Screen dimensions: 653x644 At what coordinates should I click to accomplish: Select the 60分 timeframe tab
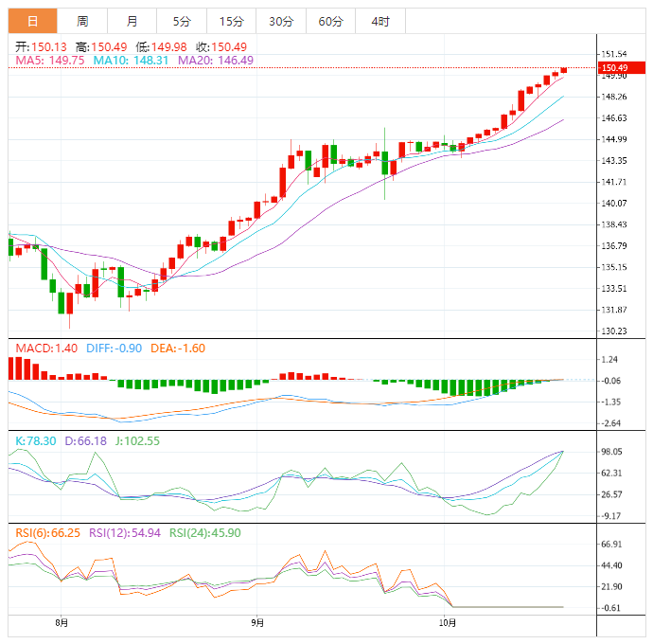tap(330, 21)
